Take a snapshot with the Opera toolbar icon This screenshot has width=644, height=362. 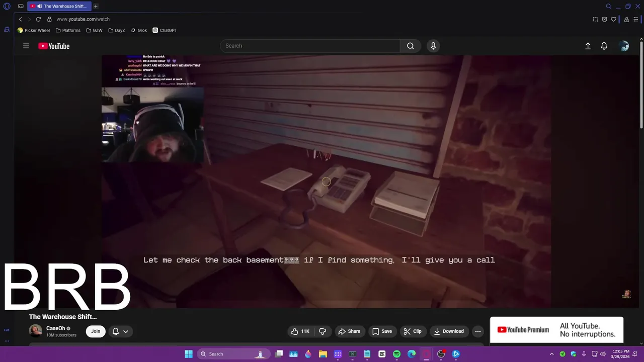(595, 19)
